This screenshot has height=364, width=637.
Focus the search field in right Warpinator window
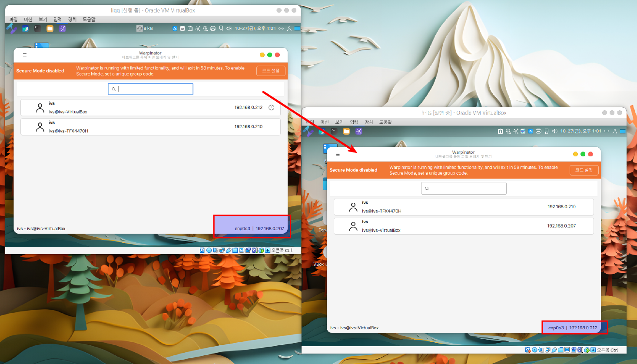(464, 189)
